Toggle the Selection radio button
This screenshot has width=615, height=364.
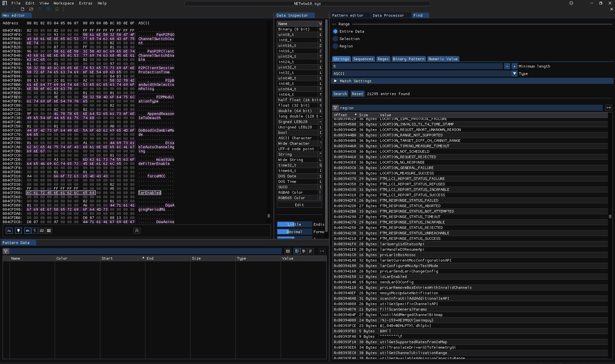335,38
